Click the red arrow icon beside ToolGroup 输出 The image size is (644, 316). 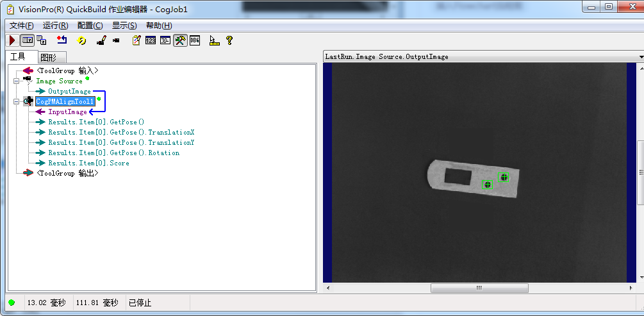click(x=28, y=174)
